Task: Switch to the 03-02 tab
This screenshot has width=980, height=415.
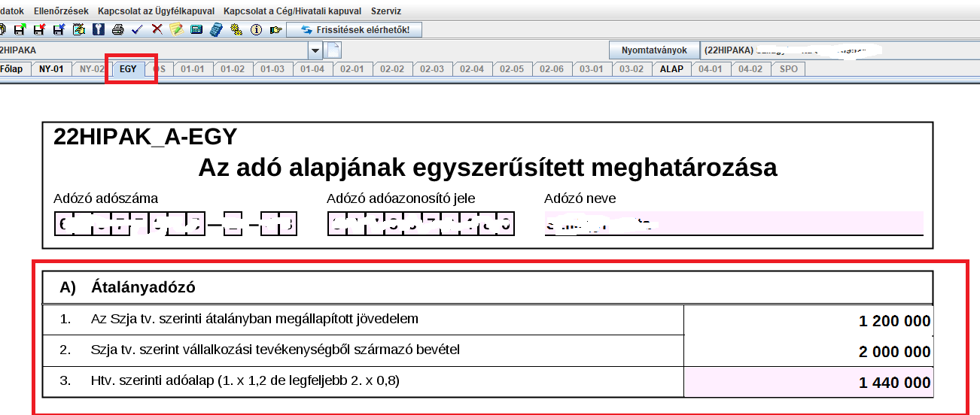Action: (x=632, y=69)
